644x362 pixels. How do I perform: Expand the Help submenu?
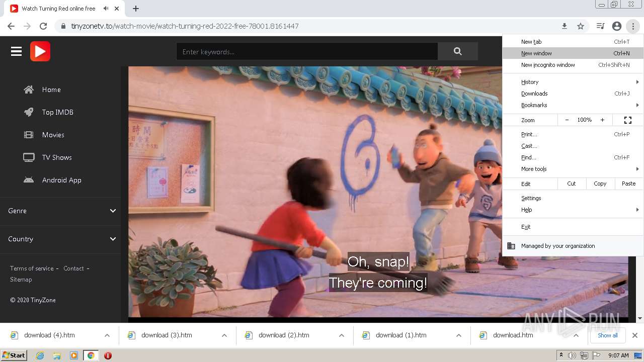573,210
